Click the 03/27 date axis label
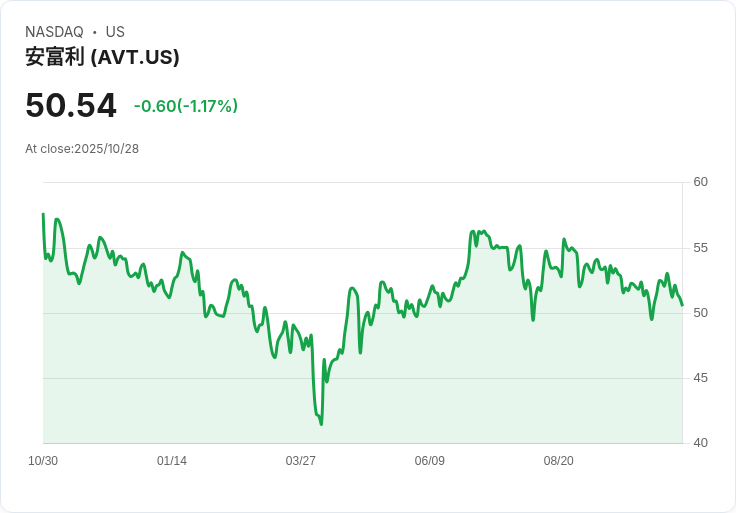 (x=300, y=461)
